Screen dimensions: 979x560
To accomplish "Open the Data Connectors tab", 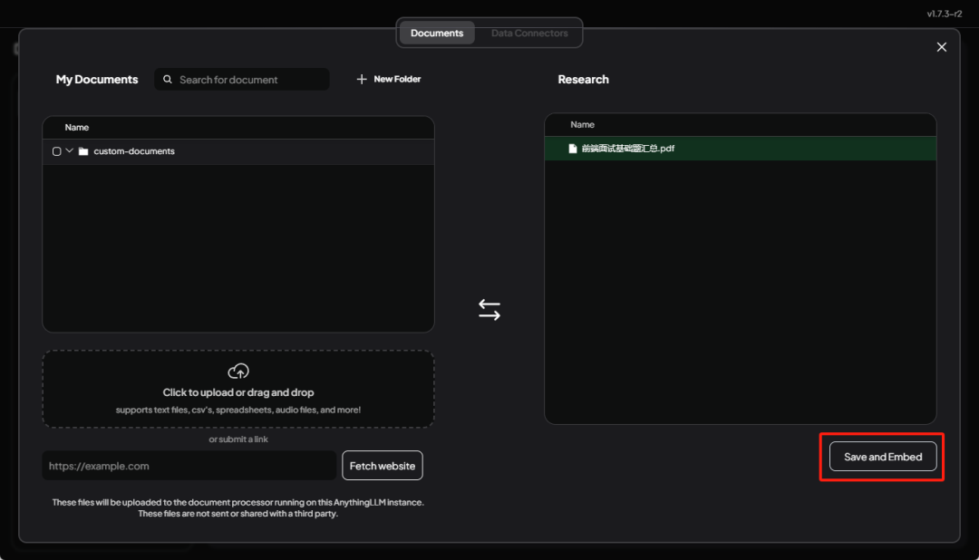I will click(x=529, y=34).
